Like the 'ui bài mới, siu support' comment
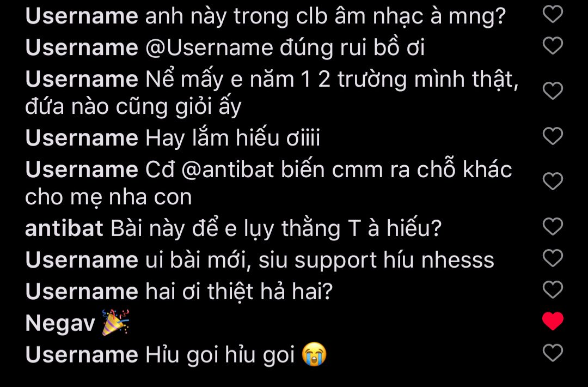Viewport: 588px width, 387px height. tap(553, 258)
